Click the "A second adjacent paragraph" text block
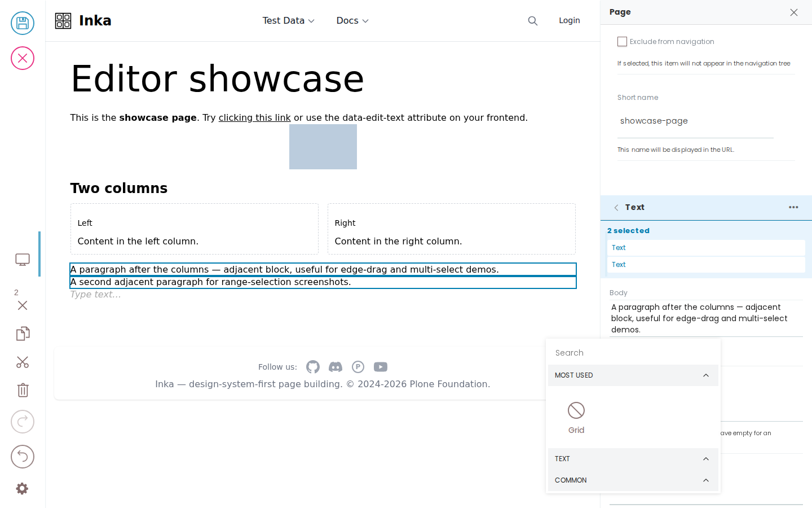 (323, 282)
